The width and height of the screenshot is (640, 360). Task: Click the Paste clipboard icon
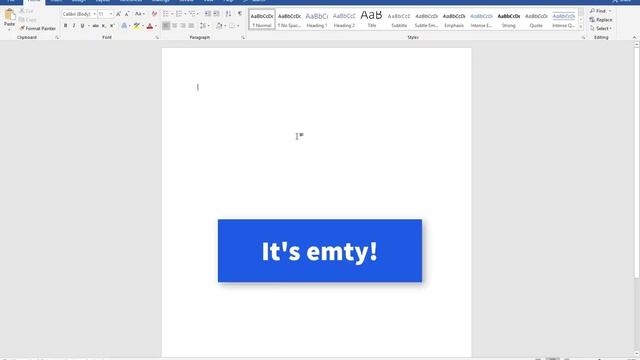(9, 16)
